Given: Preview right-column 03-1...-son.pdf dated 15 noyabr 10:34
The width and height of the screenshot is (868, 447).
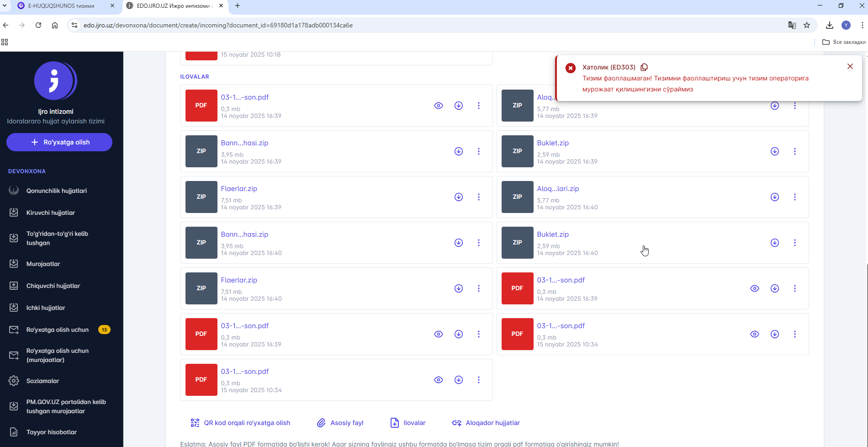Looking at the screenshot, I should [755, 334].
